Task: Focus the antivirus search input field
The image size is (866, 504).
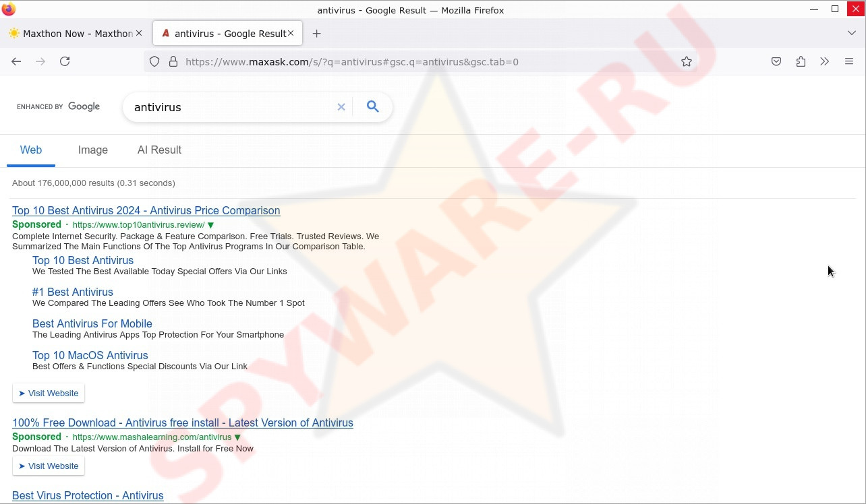Action: coord(233,107)
